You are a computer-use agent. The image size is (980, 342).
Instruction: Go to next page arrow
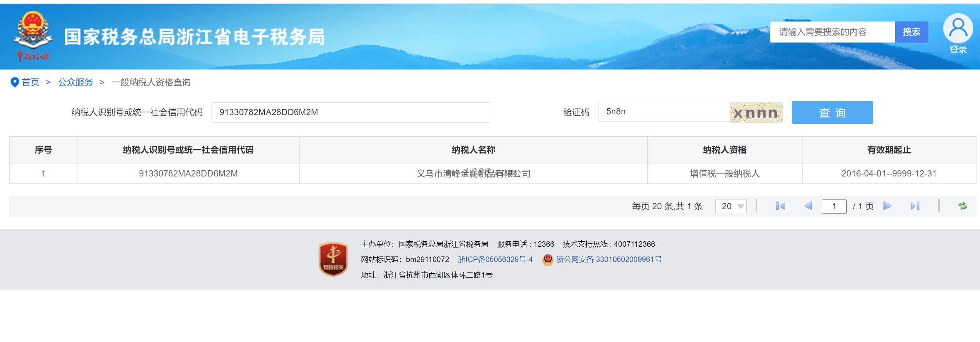tap(888, 206)
